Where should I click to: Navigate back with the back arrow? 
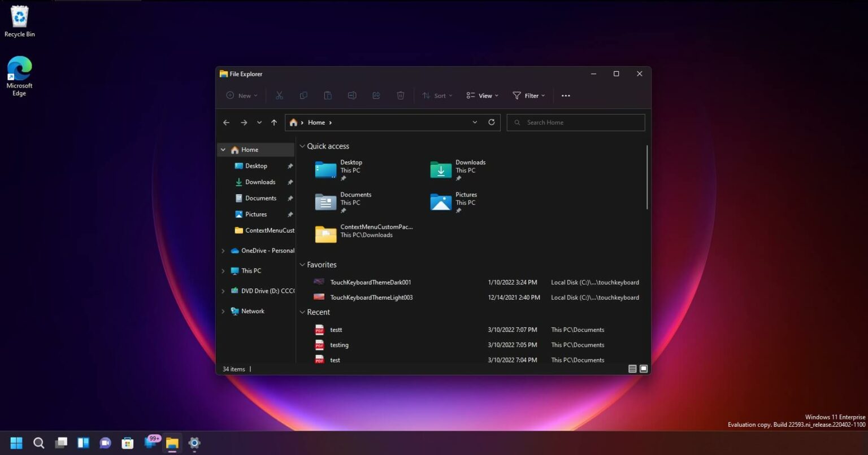click(227, 123)
